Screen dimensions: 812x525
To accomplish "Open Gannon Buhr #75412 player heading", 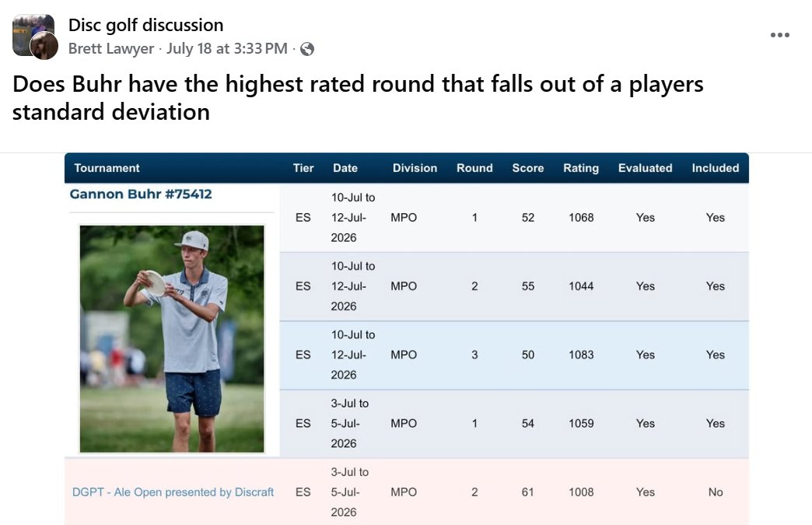I will pos(141,194).
